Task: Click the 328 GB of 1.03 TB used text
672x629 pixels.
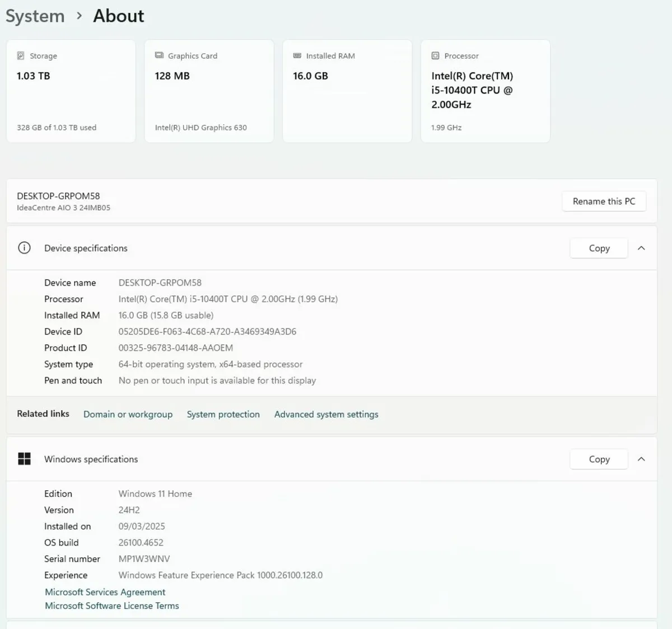Action: click(57, 128)
